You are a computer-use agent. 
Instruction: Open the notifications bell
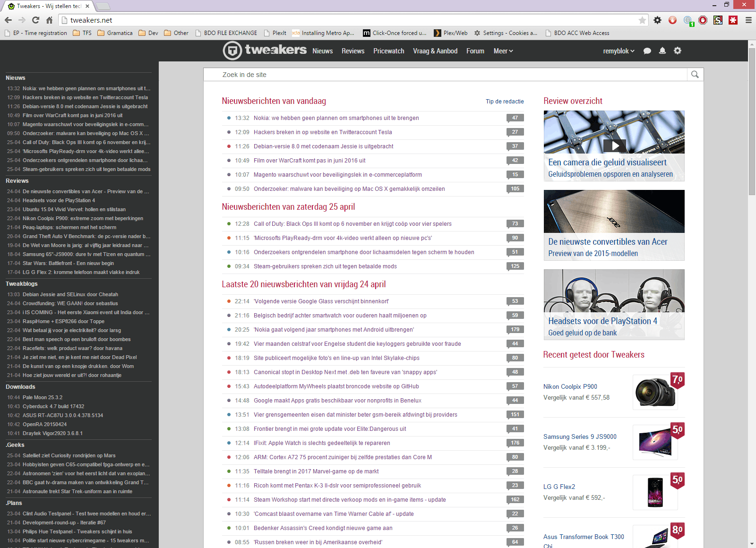coord(662,51)
